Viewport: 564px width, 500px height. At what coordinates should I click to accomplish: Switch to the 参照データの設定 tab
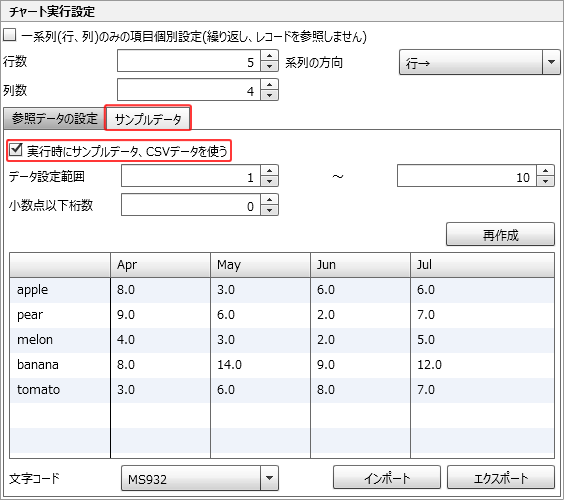click(x=54, y=118)
